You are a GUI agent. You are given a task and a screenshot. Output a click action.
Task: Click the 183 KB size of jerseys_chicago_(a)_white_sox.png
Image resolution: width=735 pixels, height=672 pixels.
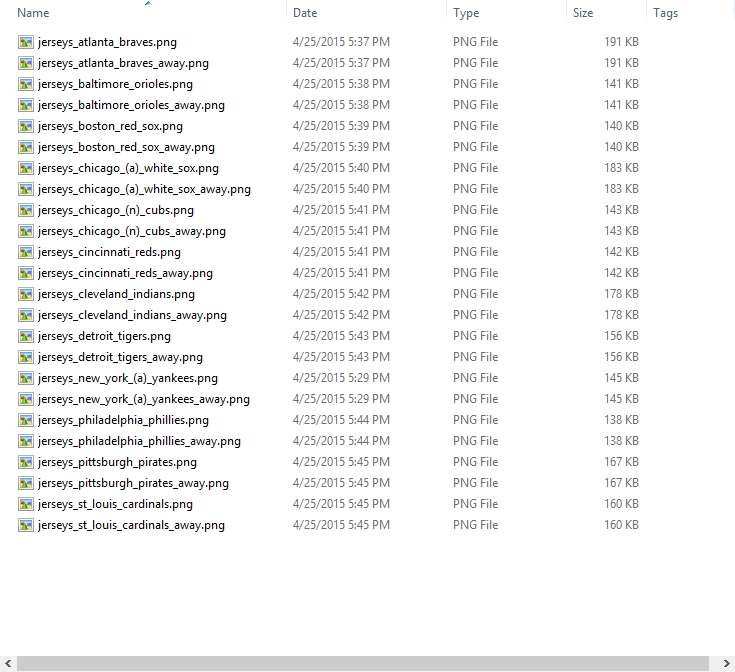621,168
